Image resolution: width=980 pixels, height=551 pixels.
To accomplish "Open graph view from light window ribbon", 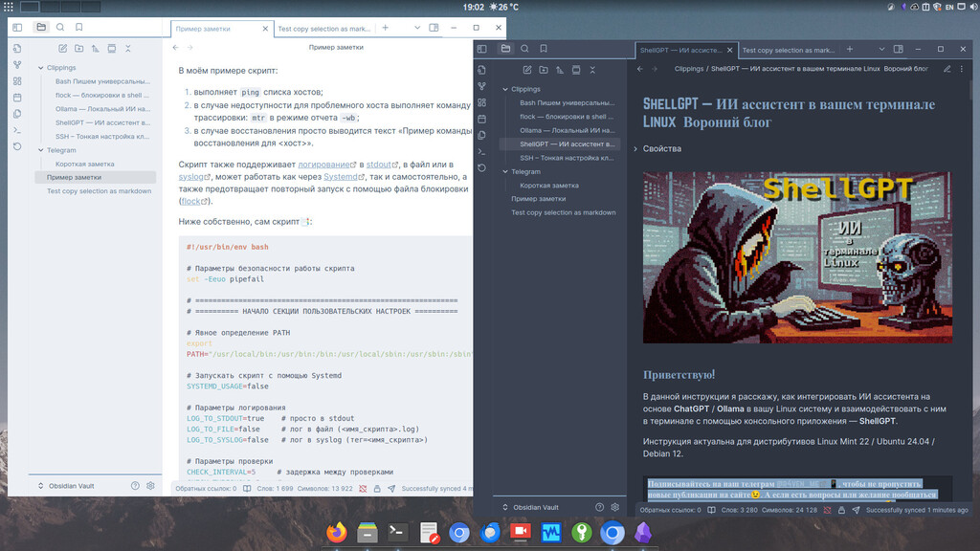I will point(17,64).
